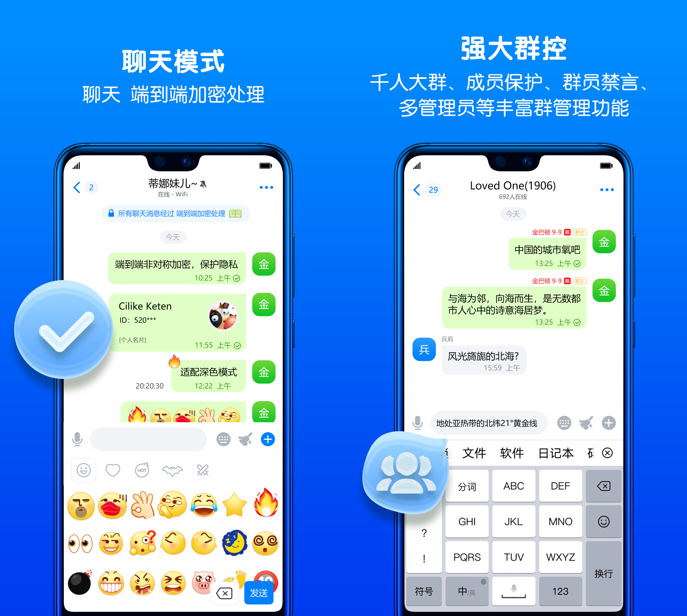Tap the back arrow navigation icon
Image resolution: width=687 pixels, height=616 pixels.
point(78,187)
